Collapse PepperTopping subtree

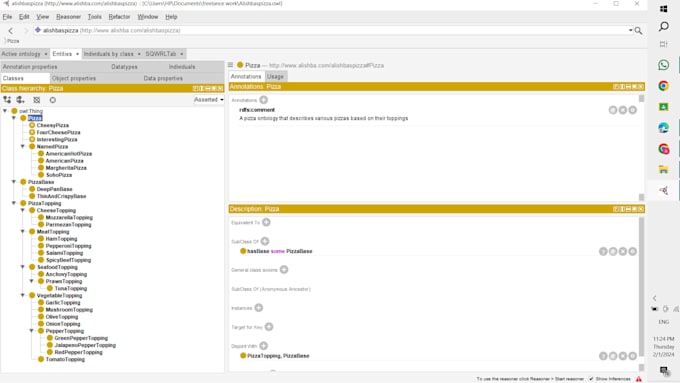coord(32,331)
